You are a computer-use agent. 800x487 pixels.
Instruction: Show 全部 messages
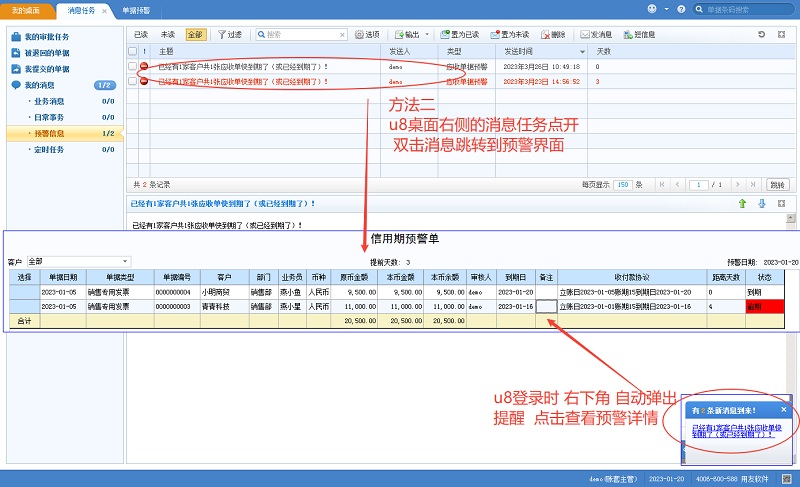tap(195, 35)
